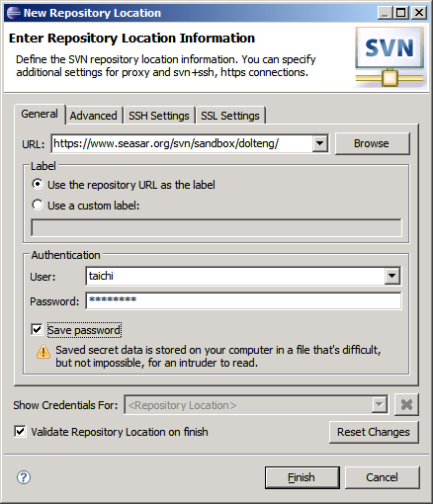
Task: Expand the URL dropdown arrow
Action: pos(319,143)
